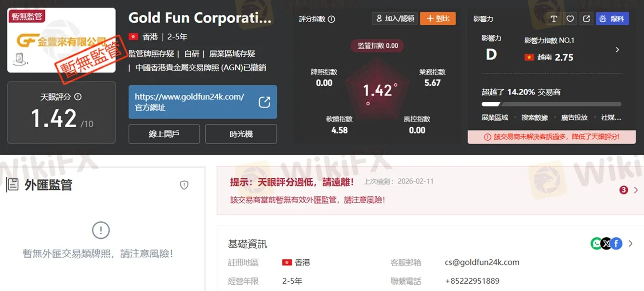Screen dimensions: 644x291
Task: Click the shield icon next to 外匯監管 heading
Action: tap(184, 185)
